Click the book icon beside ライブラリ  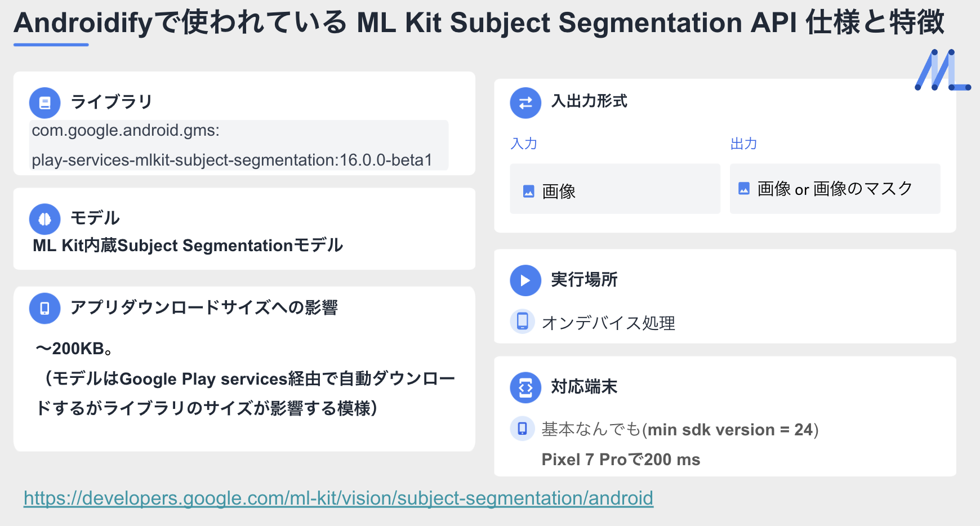(44, 102)
